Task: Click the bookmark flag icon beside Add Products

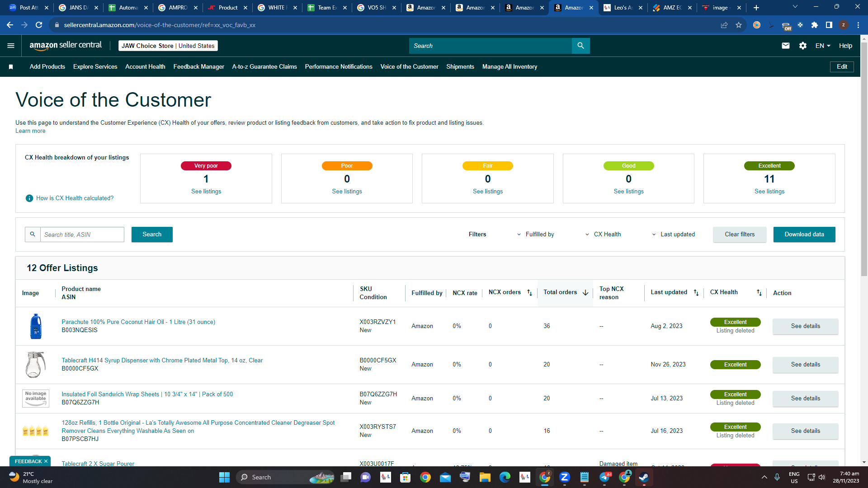Action: tap(11, 67)
